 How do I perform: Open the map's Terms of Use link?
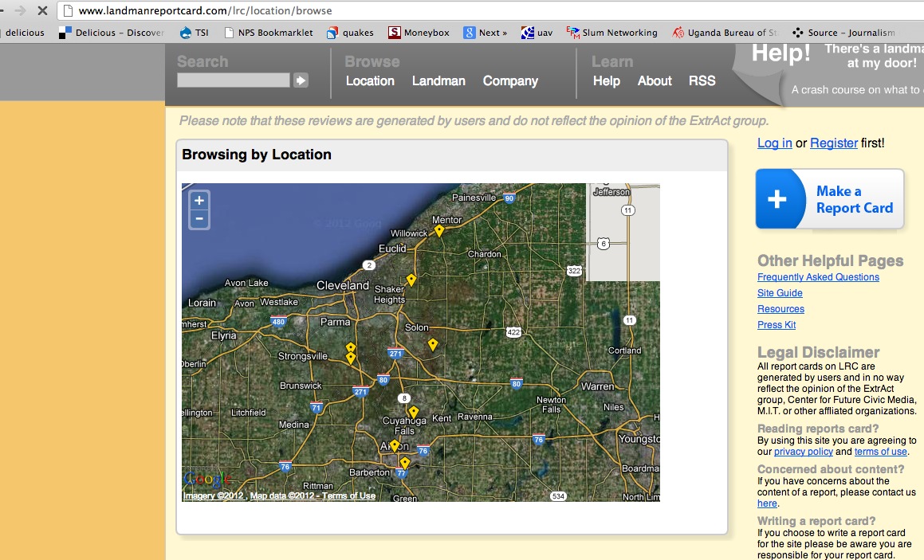point(348,495)
